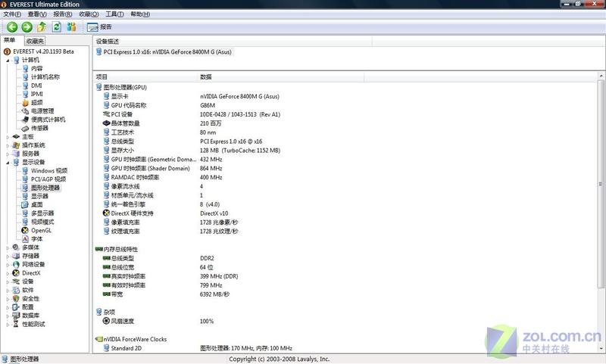Click the 便携式计算机 laptop icon
The height and width of the screenshot is (364, 606).
25,120
